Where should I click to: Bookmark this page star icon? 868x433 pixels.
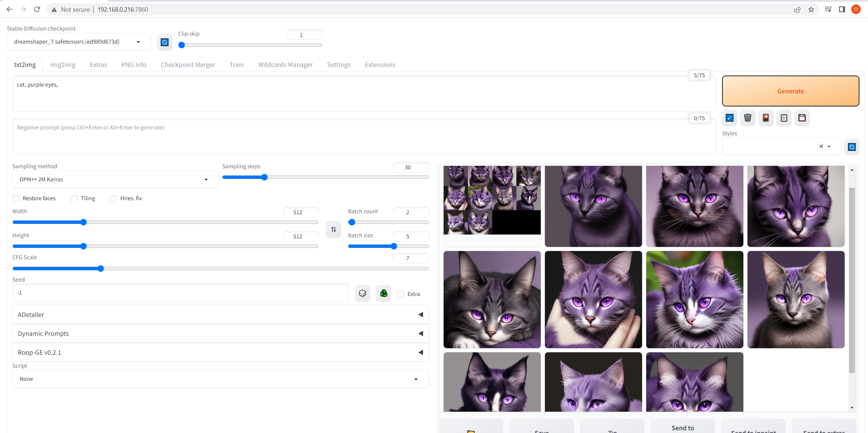tap(811, 9)
